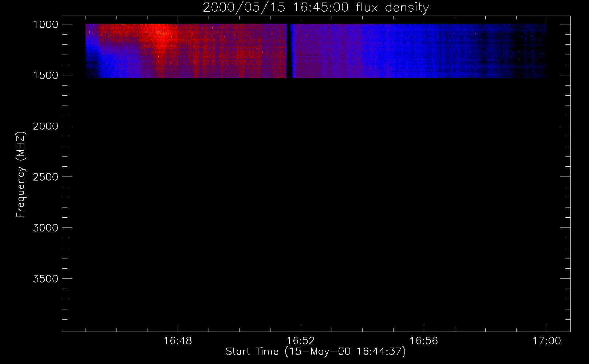The image size is (589, 364).
Task: Click the 'Frequency (MHZ)' axis label
Action: click(x=20, y=175)
